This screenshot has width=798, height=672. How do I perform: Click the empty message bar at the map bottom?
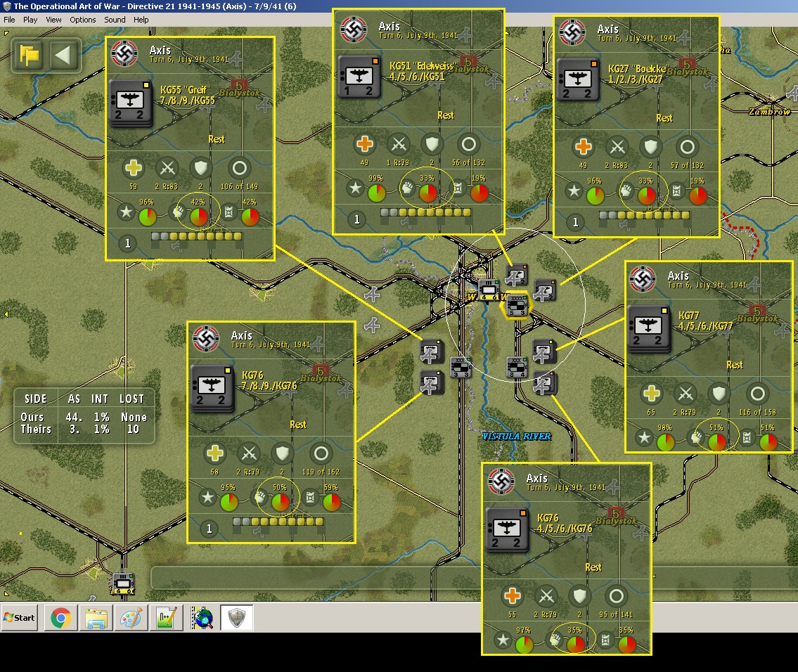(475, 577)
